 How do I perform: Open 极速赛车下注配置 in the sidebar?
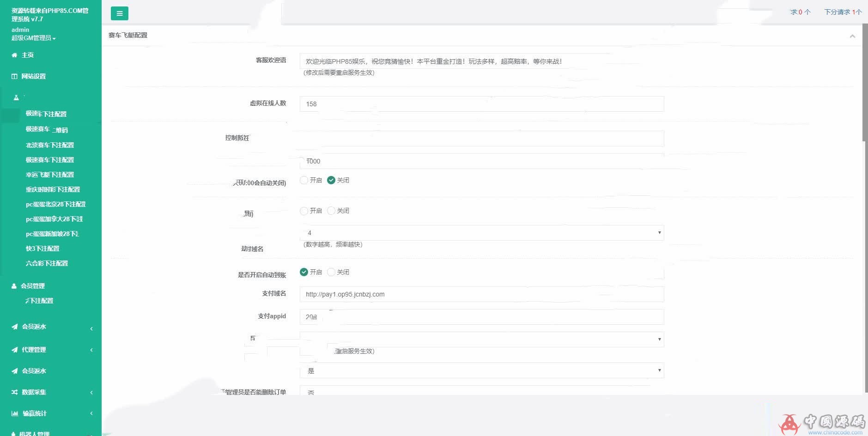pyautogui.click(x=50, y=160)
